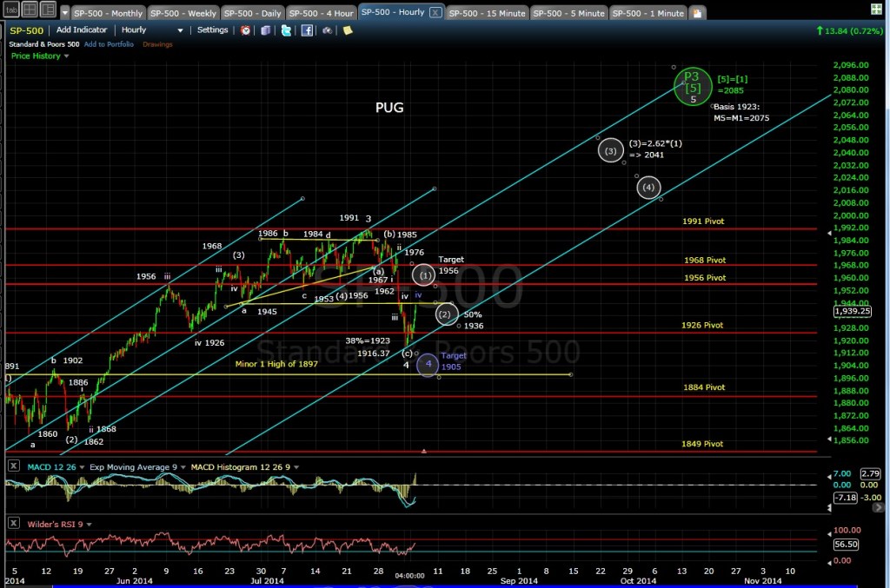This screenshot has width=890, height=588.
Task: Open the alarm clock alert icon
Action: (x=245, y=30)
